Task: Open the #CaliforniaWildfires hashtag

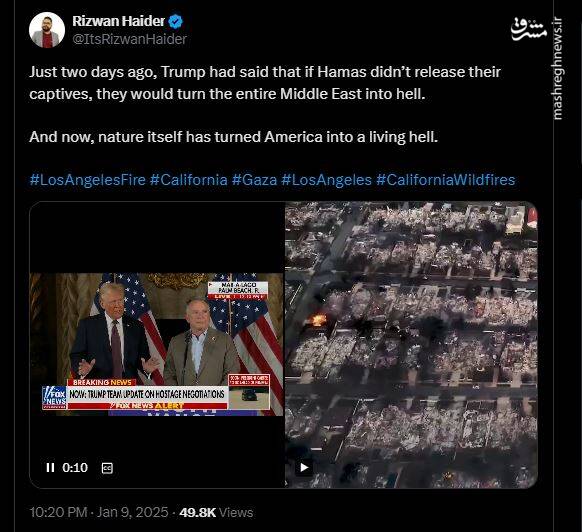Action: (x=445, y=180)
